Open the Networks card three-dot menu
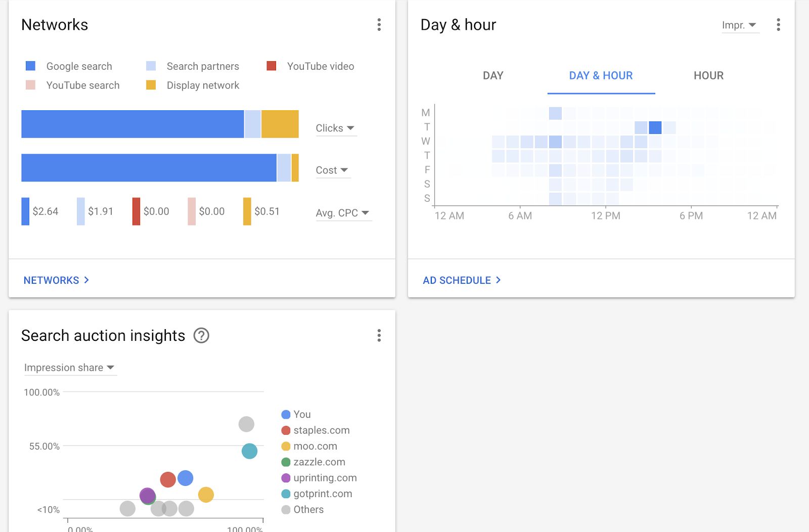This screenshot has height=532, width=809. (379, 25)
